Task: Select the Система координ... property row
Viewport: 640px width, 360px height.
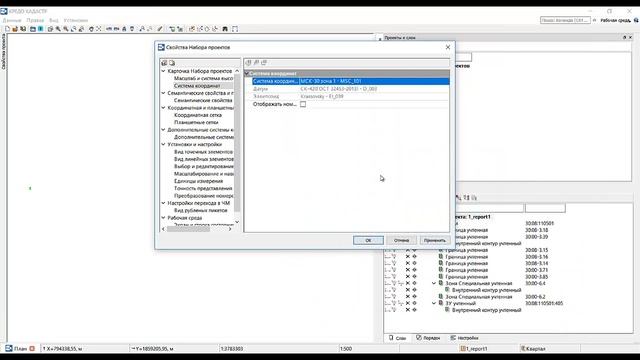Action: tap(351, 81)
